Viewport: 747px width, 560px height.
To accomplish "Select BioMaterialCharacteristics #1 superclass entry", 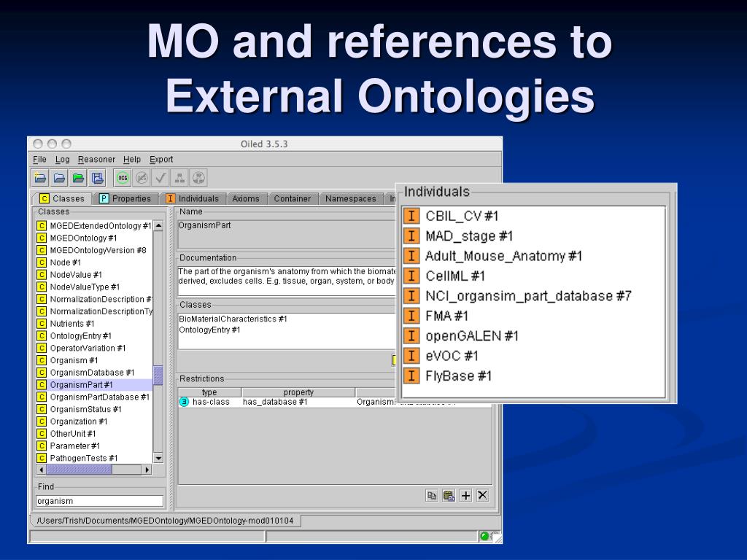I will (x=233, y=319).
